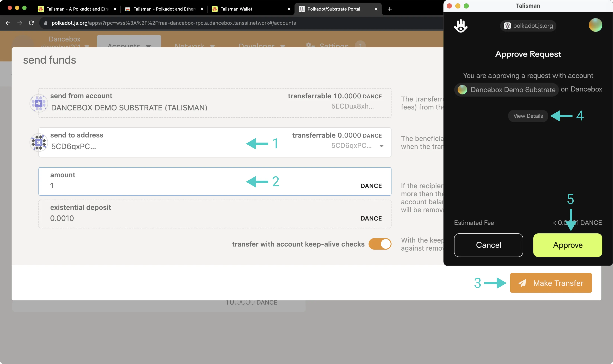Screen dimensions: 613x364
Task: Click the Approve Request title
Action: click(x=528, y=54)
